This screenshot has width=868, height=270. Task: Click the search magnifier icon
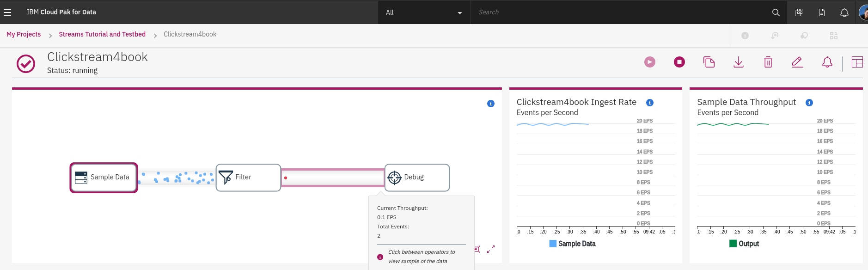click(776, 12)
